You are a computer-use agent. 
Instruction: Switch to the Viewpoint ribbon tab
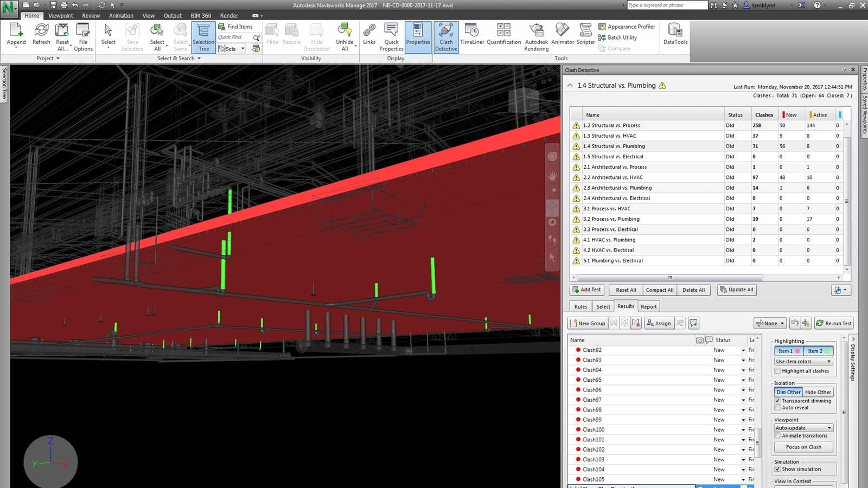click(x=60, y=16)
